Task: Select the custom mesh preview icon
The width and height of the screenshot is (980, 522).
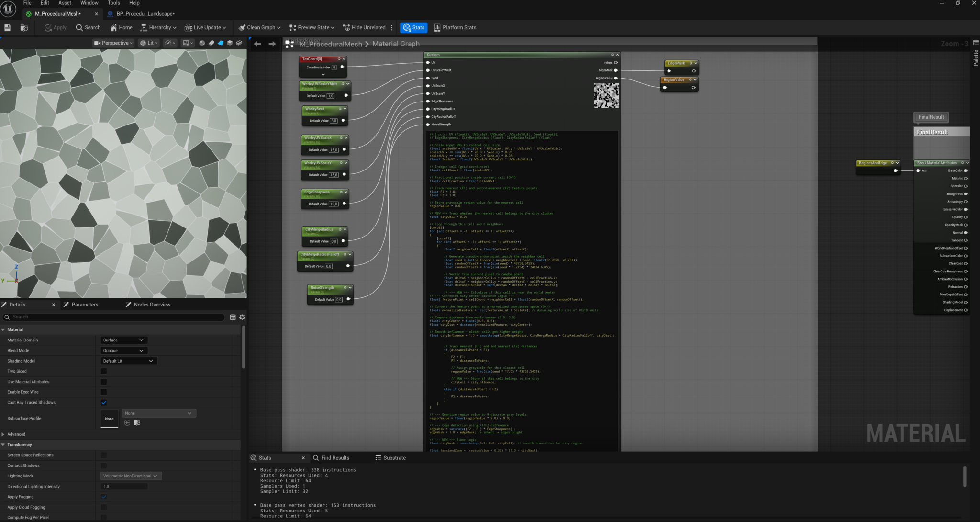Action: 239,43
